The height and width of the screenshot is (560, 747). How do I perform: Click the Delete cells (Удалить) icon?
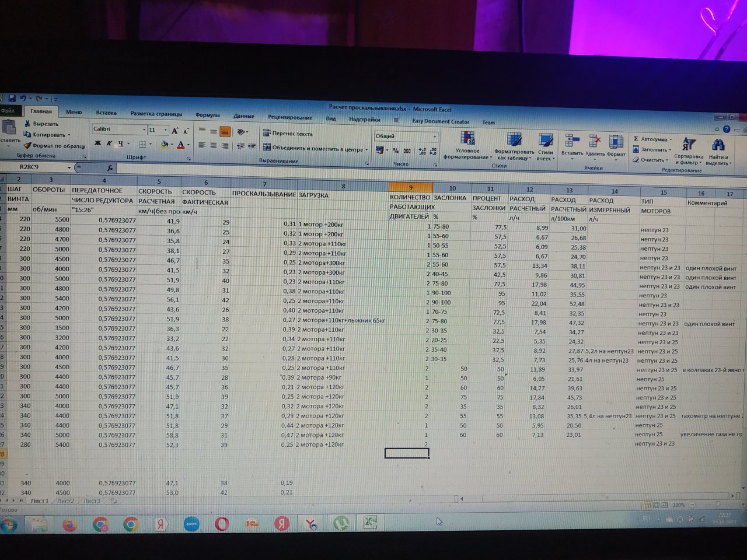tap(595, 143)
